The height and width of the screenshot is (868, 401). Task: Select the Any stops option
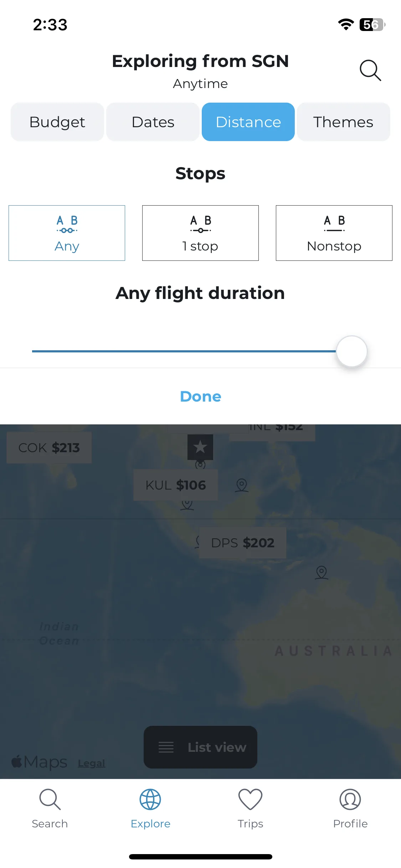click(x=67, y=233)
